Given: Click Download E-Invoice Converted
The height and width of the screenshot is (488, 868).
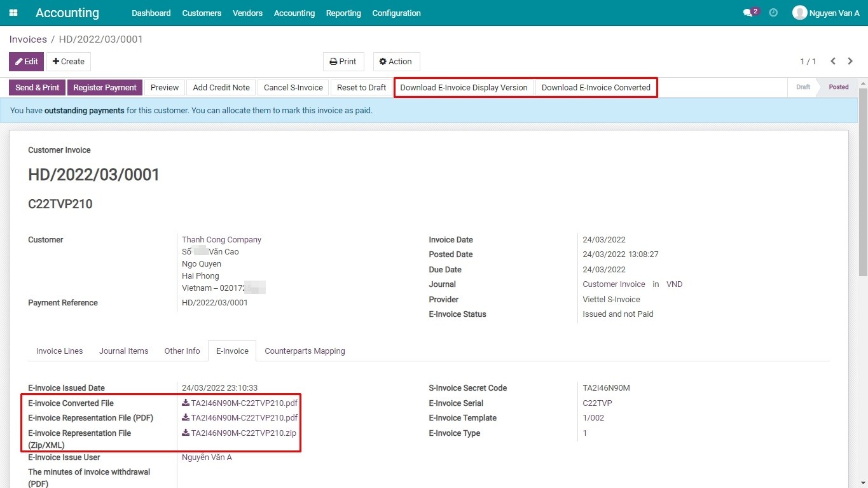Looking at the screenshot, I should (595, 87).
